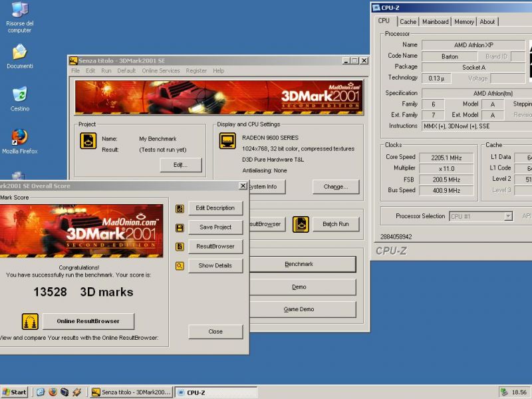Click the Batch Run button
The width and height of the screenshot is (532, 399).
tap(336, 224)
